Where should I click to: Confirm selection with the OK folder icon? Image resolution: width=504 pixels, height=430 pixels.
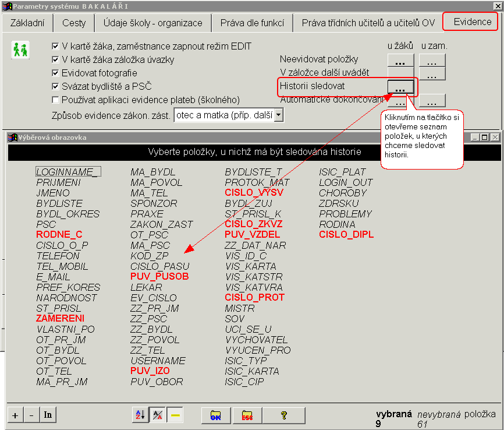point(216,415)
